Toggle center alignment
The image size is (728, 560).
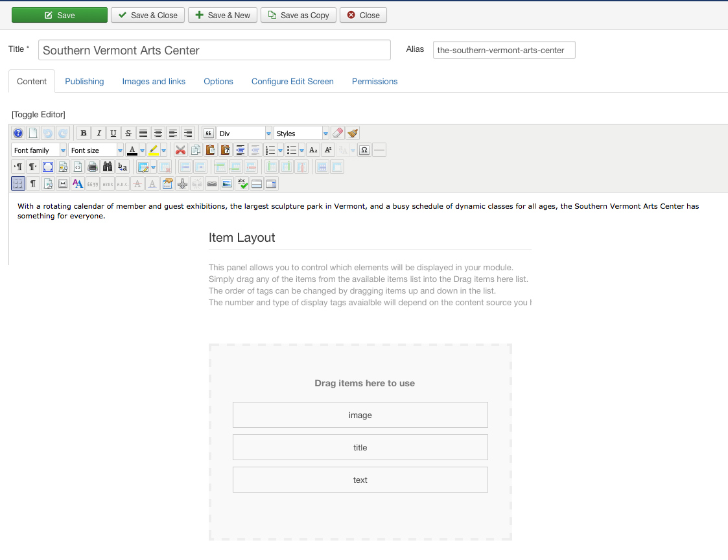coord(158,134)
